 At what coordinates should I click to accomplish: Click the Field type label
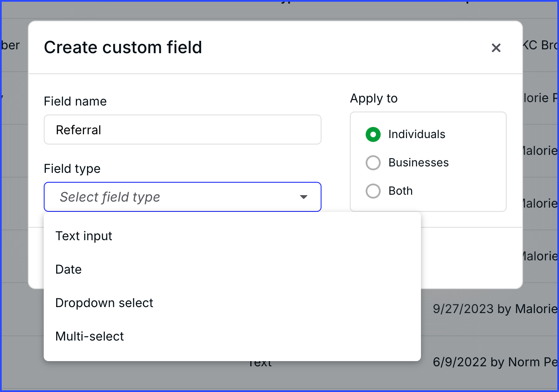[72, 169]
